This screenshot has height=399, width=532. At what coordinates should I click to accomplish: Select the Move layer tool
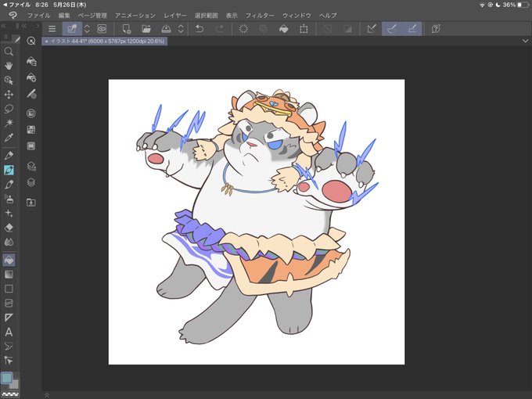pos(9,95)
